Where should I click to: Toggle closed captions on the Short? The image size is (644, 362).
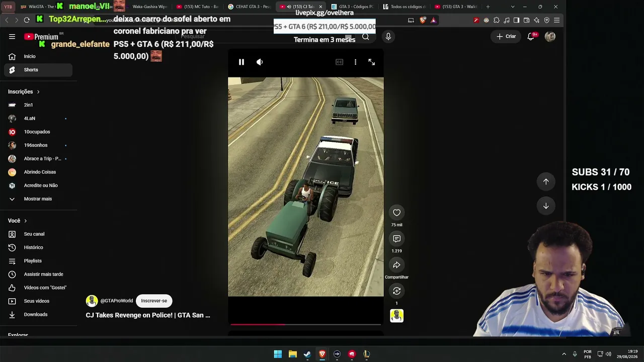click(x=340, y=62)
